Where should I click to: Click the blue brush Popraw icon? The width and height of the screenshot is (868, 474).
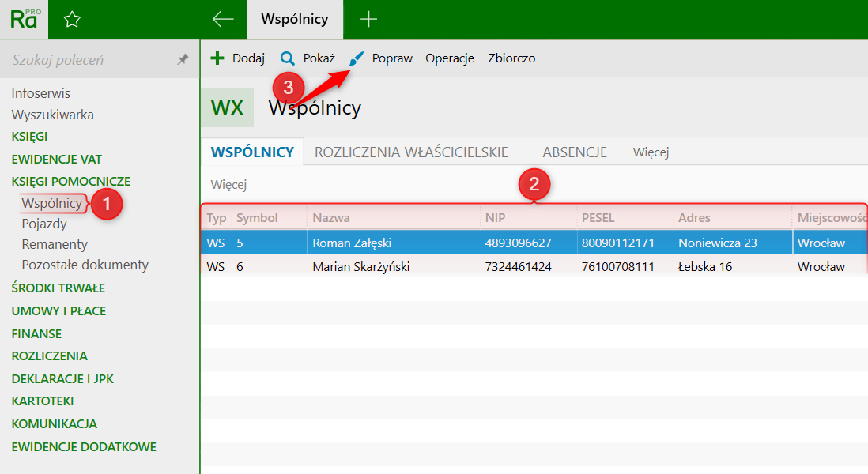point(357,58)
